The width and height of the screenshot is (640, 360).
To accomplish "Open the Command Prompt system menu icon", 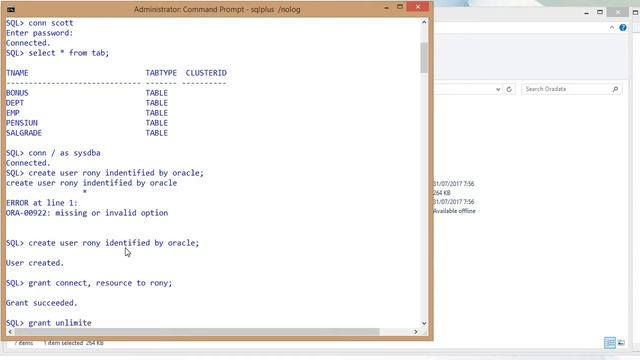I will (11, 9).
